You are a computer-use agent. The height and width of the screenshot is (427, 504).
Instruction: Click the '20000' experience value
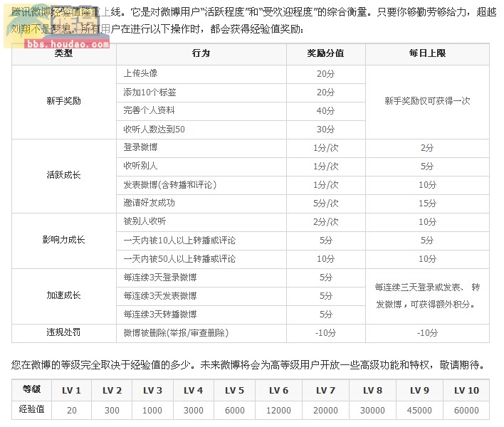[325, 411]
